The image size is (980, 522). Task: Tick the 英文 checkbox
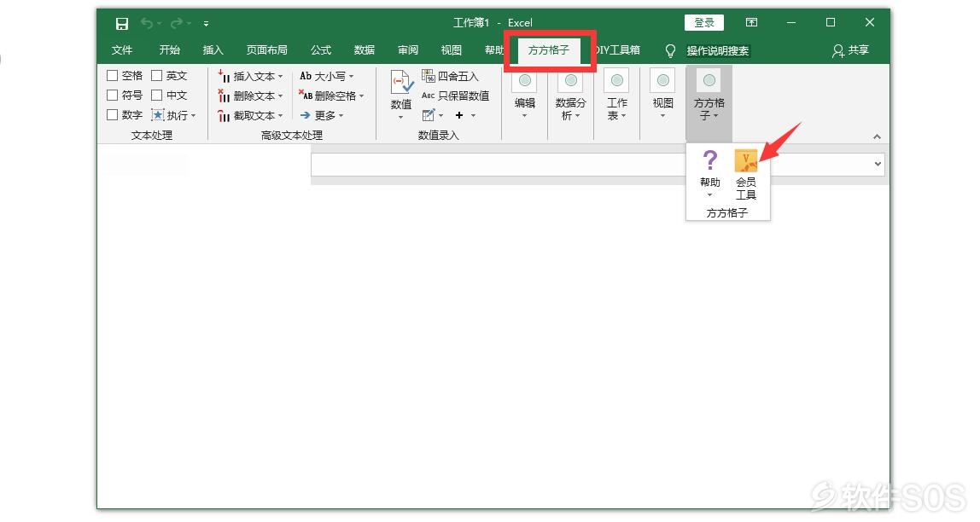[157, 76]
